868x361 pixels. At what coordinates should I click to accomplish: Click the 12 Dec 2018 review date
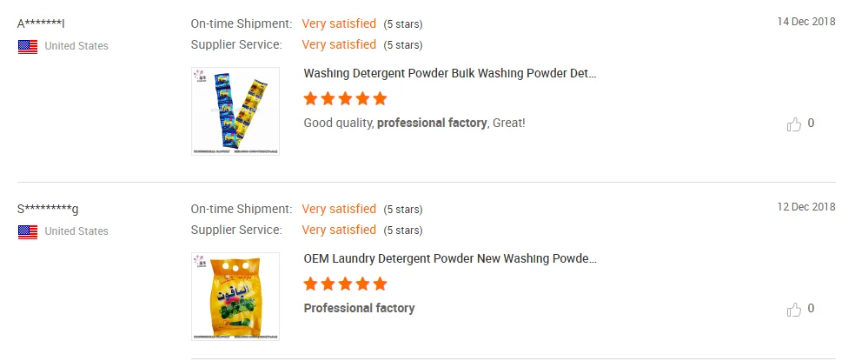pyautogui.click(x=806, y=207)
